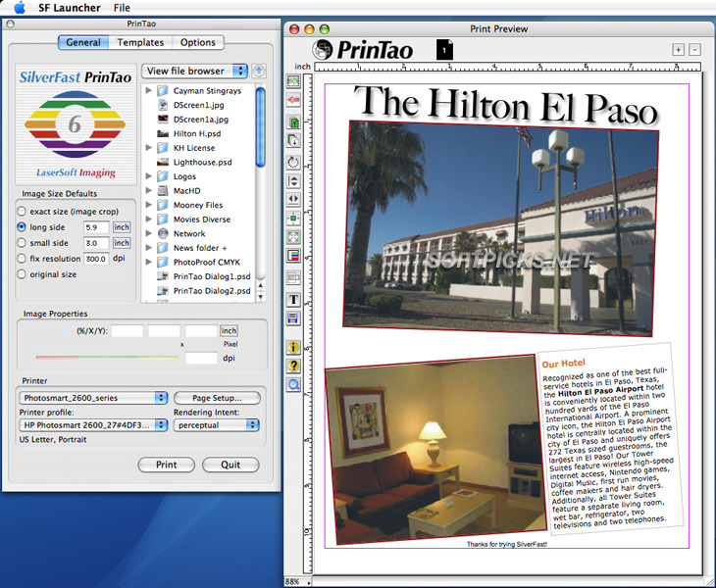Viewport: 716px width, 588px height.
Task: Toggle inch unit for long side
Action: point(122,227)
